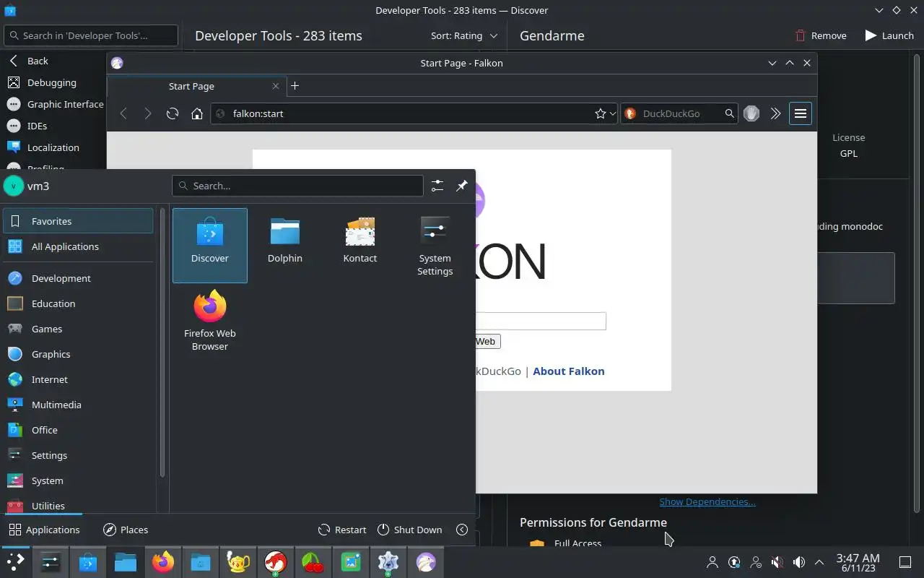Open Multimedia category in launcher
924x578 pixels.
78,405
